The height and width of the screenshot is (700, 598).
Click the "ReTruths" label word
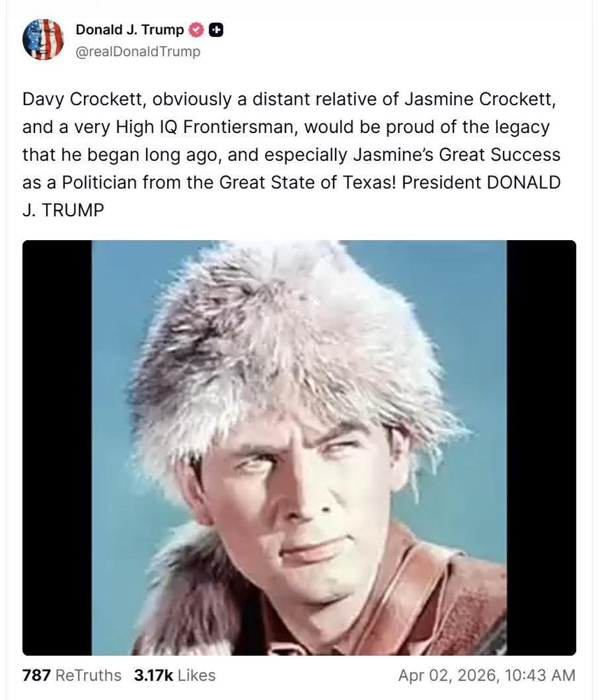88,675
